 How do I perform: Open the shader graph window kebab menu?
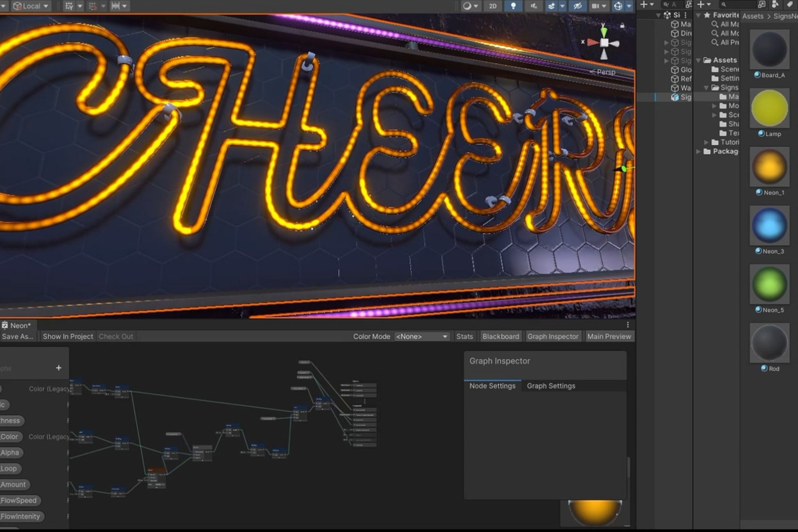click(628, 325)
